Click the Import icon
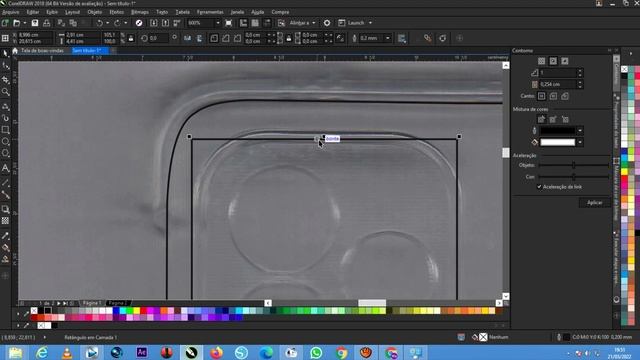Image resolution: width=640 pixels, height=360 pixels. point(153,23)
